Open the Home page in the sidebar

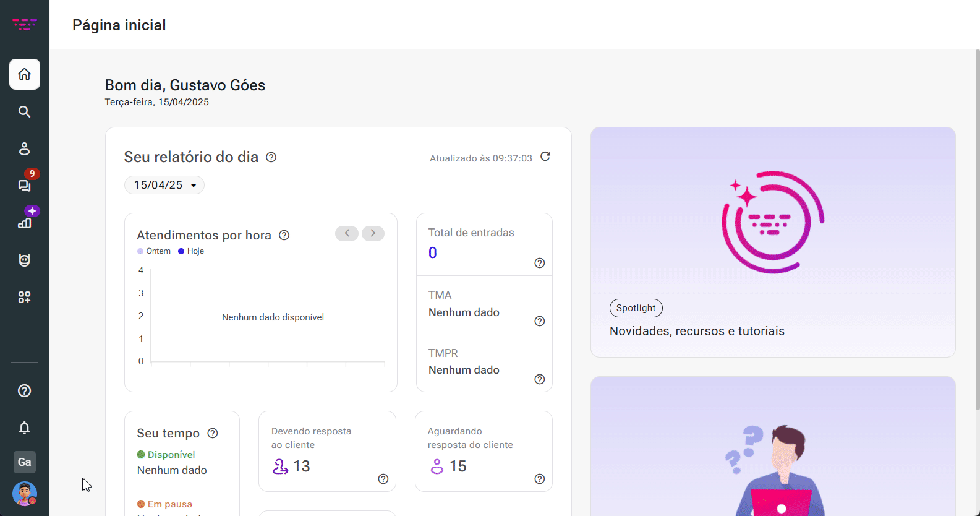(25, 74)
